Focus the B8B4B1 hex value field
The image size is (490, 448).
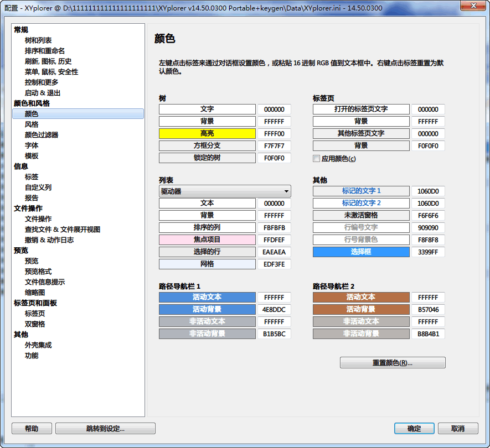point(428,334)
